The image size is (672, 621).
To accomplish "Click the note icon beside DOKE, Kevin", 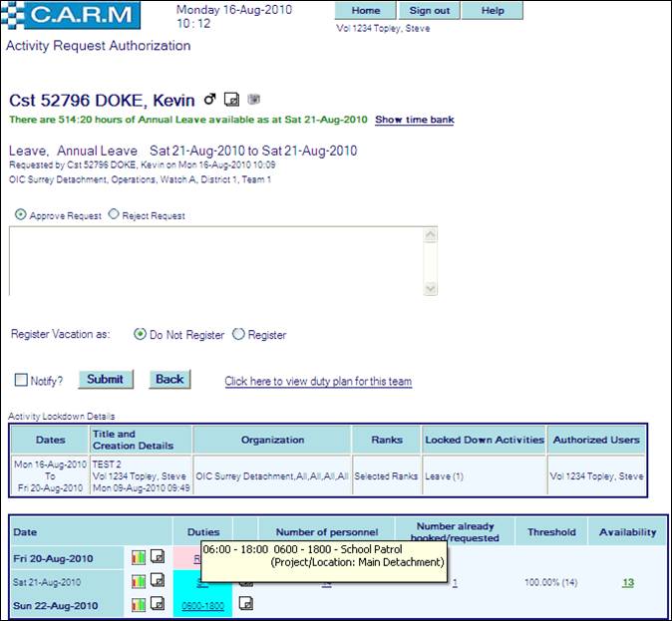I will click(x=232, y=100).
